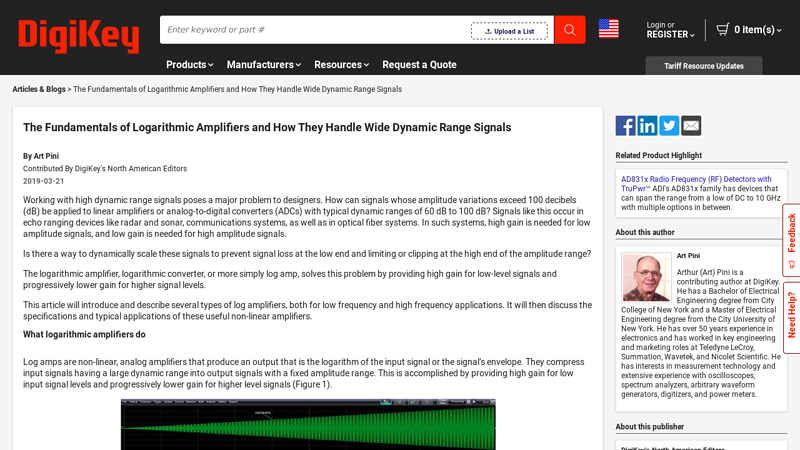Click the 'About this author' heading

click(x=645, y=232)
